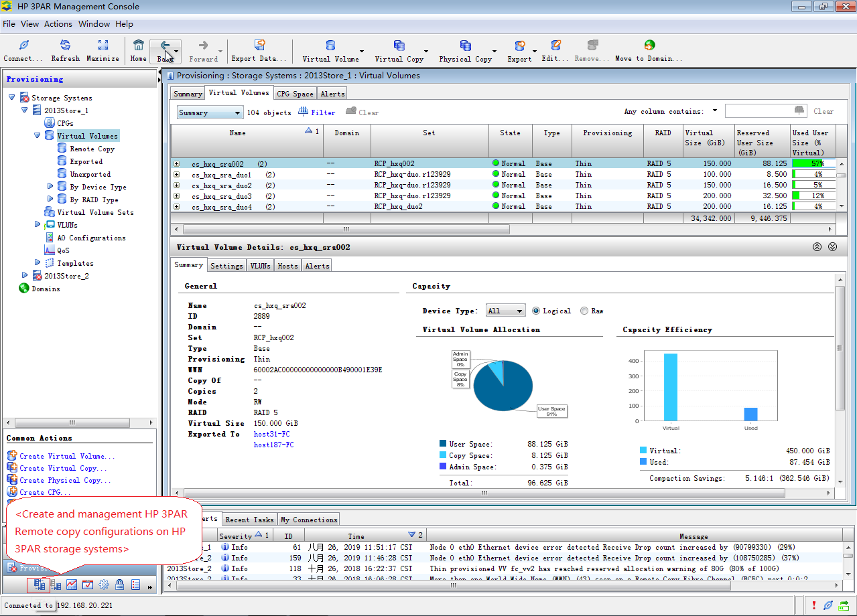Click the Move to Domain icon
This screenshot has width=857, height=616.
pyautogui.click(x=649, y=46)
